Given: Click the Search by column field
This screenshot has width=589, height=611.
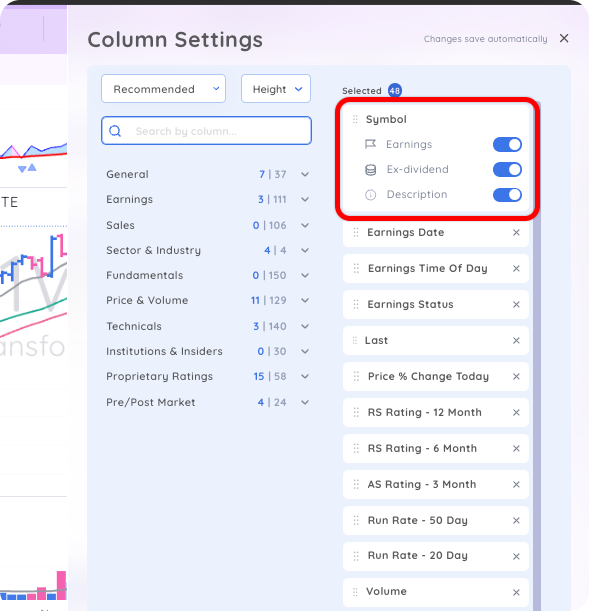Looking at the screenshot, I should coord(206,131).
